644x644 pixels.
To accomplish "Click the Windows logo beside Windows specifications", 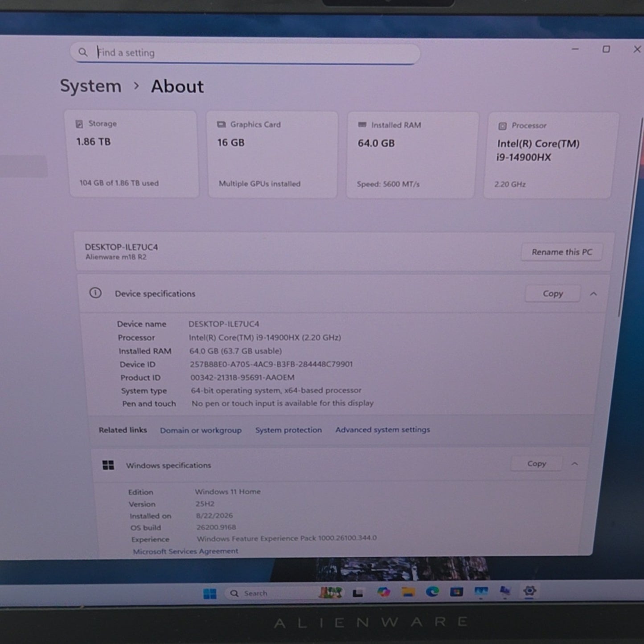I will 108,465.
